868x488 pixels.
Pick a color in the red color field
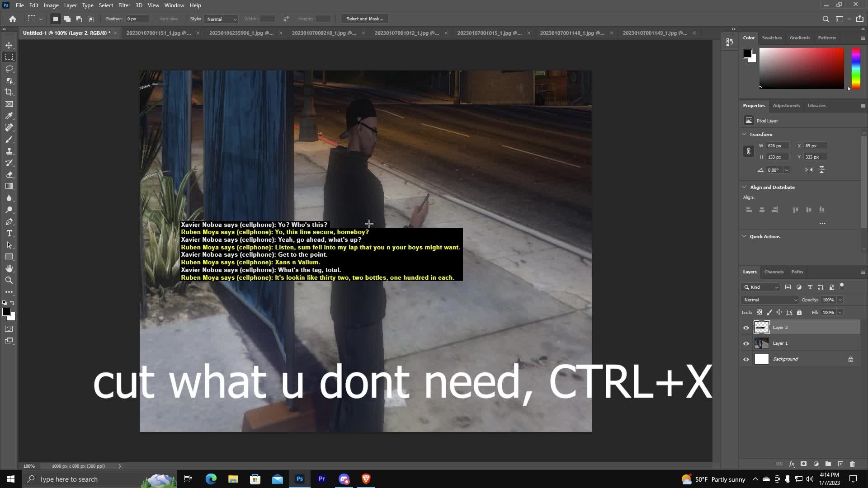click(x=801, y=68)
